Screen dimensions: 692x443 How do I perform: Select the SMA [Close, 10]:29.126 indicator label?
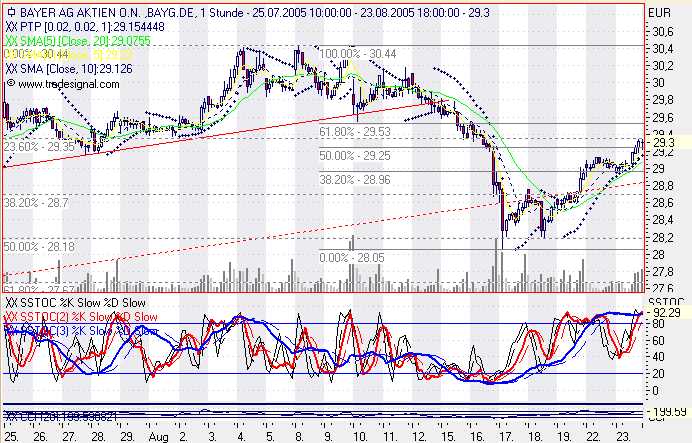click(69, 69)
